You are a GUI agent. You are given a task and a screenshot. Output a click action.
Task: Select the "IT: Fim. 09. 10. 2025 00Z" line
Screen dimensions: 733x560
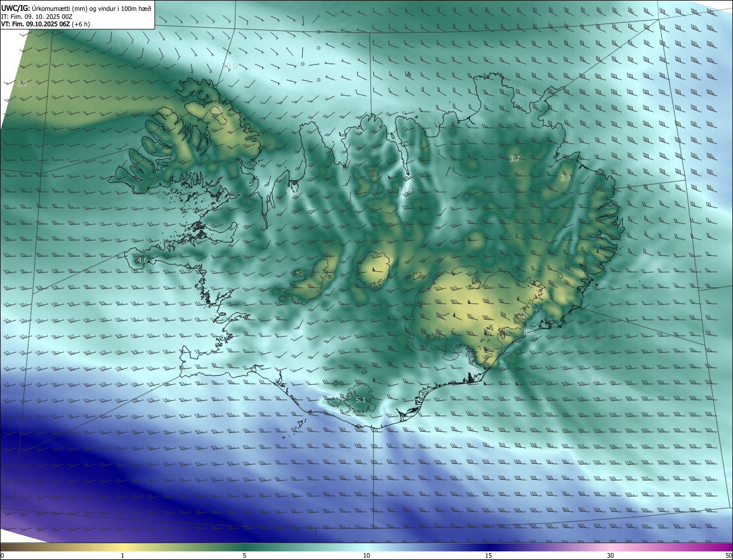click(x=37, y=17)
